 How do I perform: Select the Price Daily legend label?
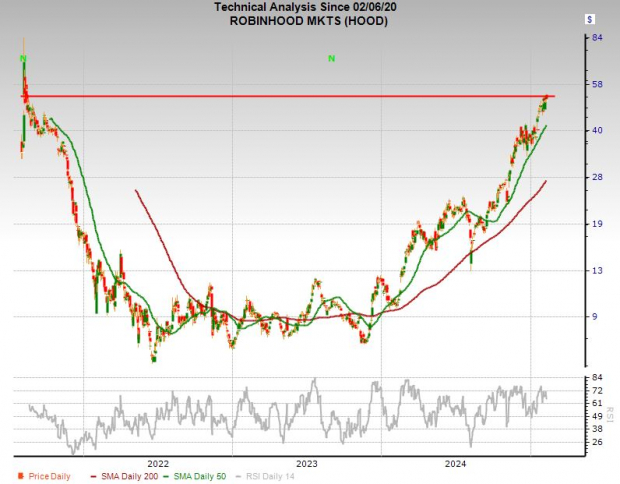point(48,476)
